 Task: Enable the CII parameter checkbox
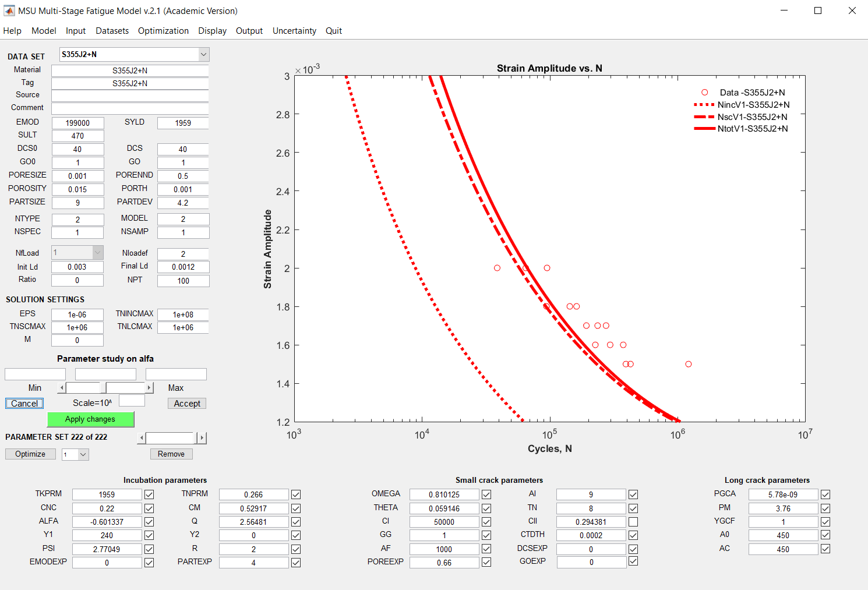click(x=633, y=522)
